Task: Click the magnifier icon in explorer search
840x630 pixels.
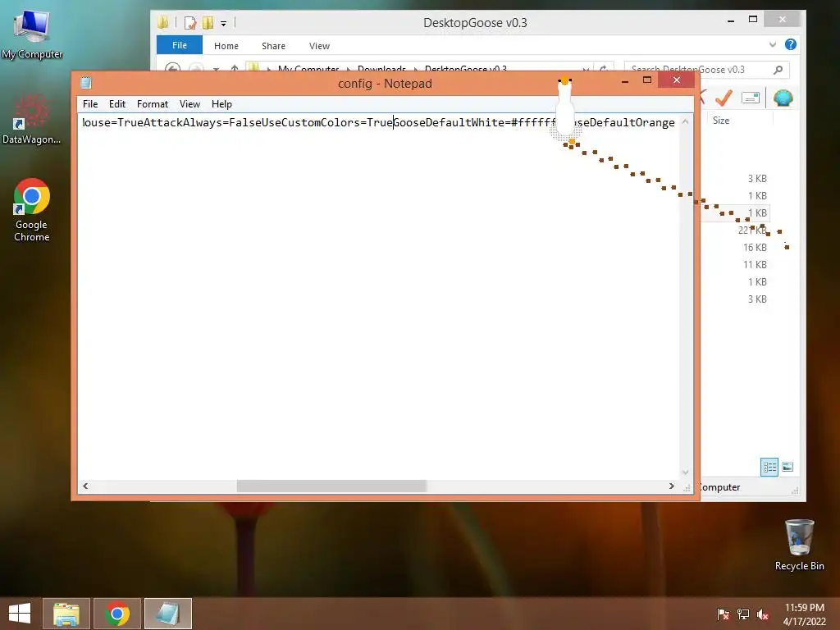Action: tap(778, 70)
